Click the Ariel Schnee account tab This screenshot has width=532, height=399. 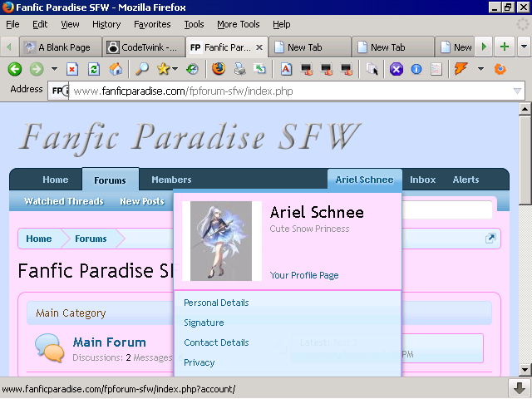(x=364, y=180)
